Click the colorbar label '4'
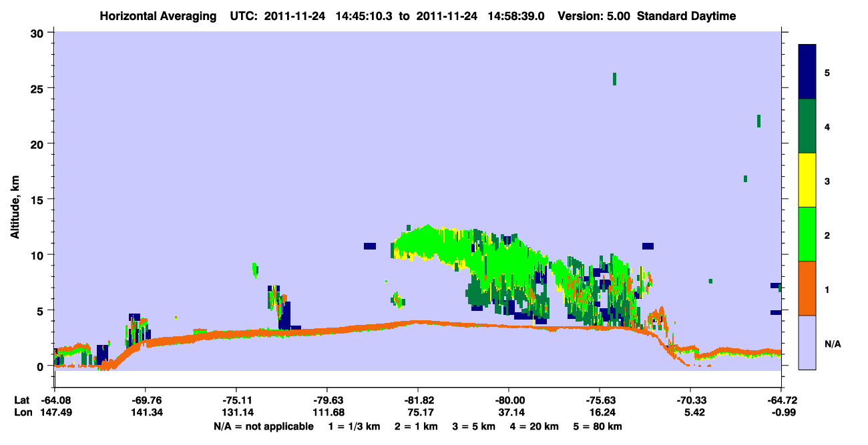This screenshot has height=445, width=868. pos(827,126)
